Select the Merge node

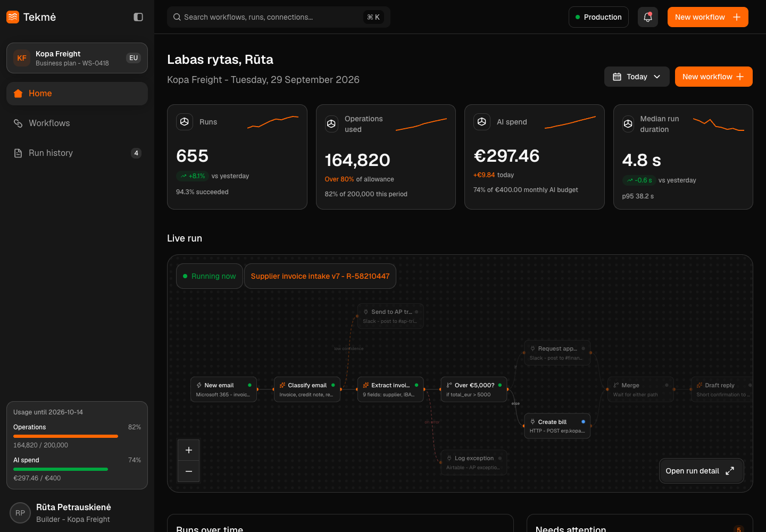pos(640,389)
